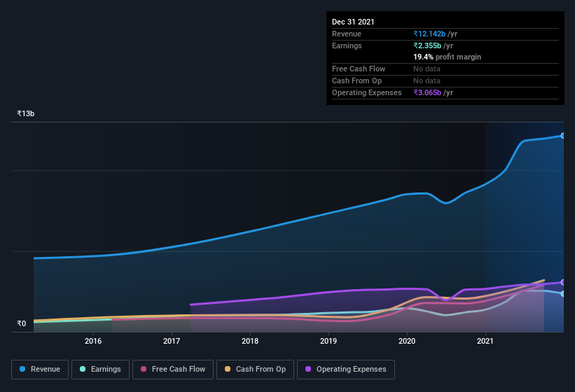Click the teal Earnings legend dot
575x392 pixels.
[83, 369]
